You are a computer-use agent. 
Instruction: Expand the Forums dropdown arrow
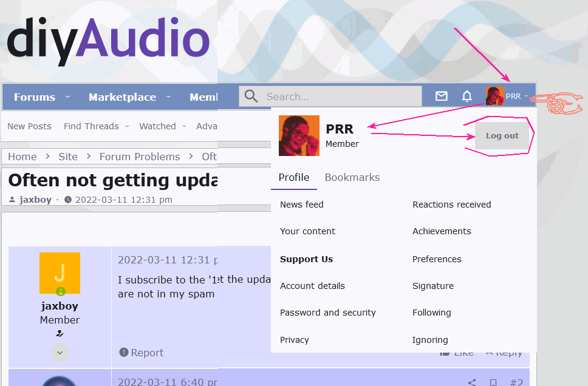click(67, 96)
